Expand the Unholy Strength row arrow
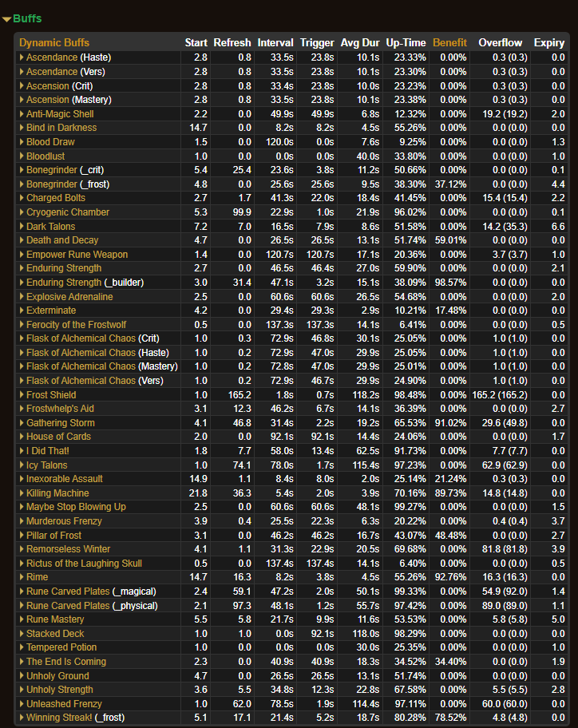This screenshot has height=728, width=578. pyautogui.click(x=22, y=690)
